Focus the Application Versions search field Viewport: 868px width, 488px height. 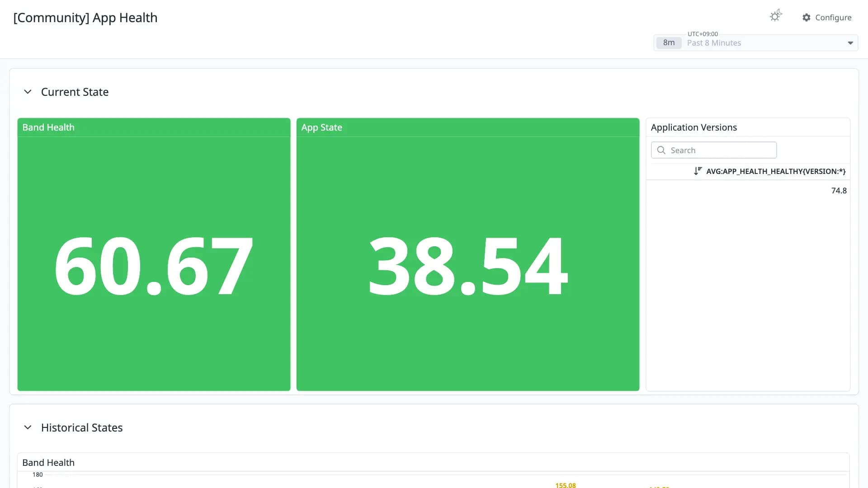pos(714,150)
